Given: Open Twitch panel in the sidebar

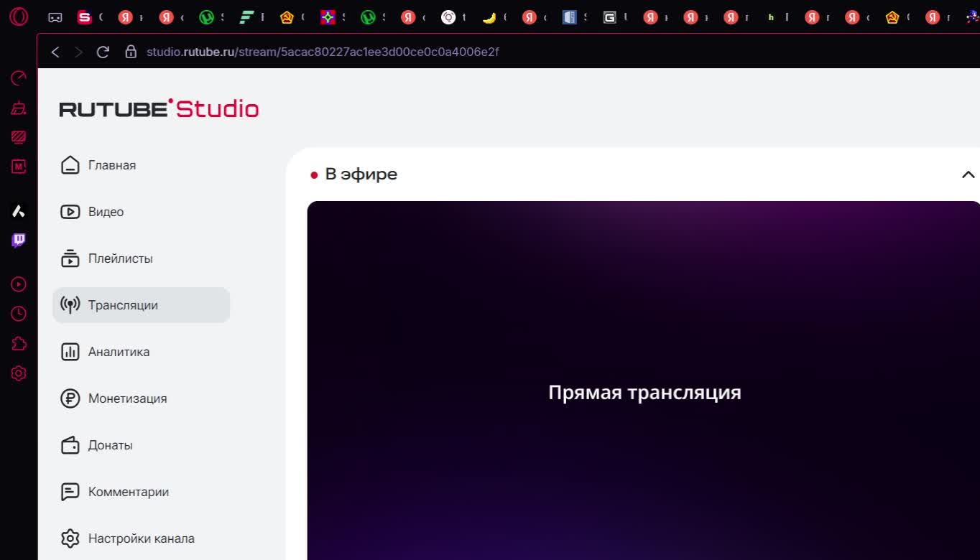Looking at the screenshot, I should tap(19, 241).
